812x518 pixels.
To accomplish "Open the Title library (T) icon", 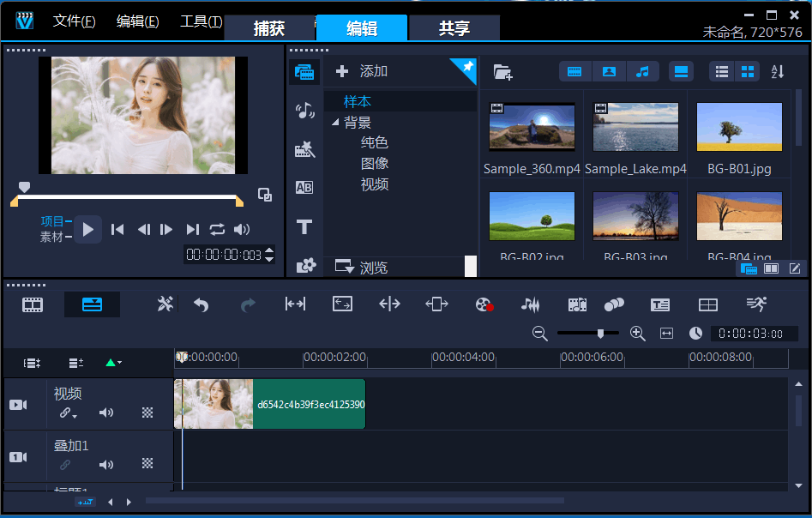I will pyautogui.click(x=304, y=227).
